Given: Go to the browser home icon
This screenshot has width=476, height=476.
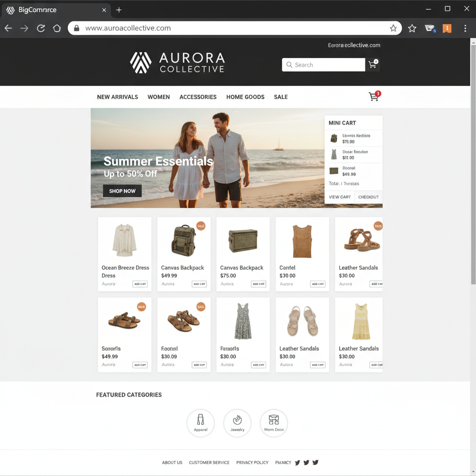Looking at the screenshot, I should (x=57, y=28).
